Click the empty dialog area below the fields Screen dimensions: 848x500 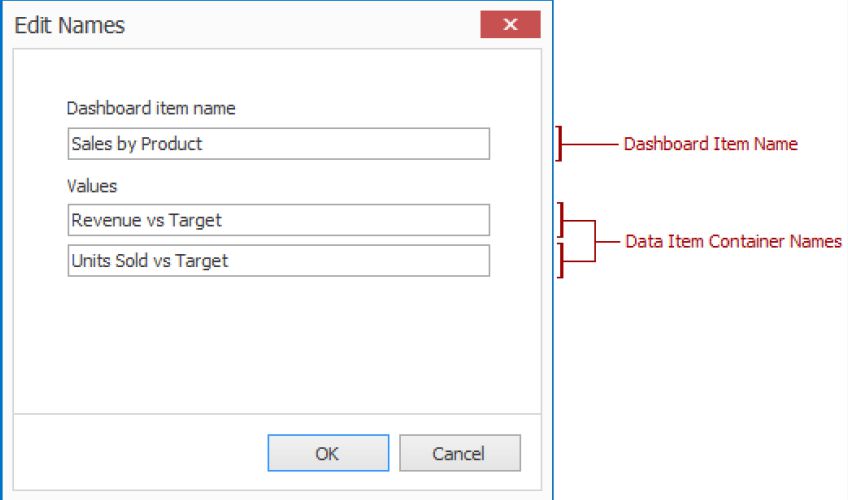click(x=278, y=340)
